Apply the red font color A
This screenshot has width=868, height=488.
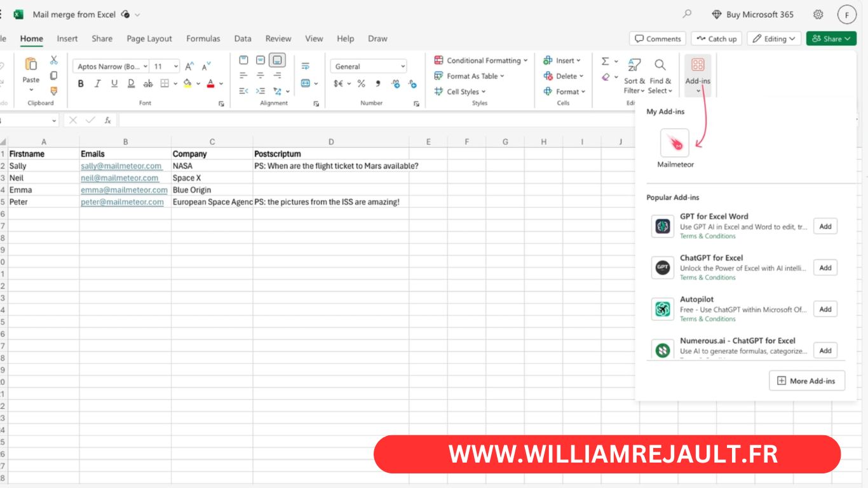[x=210, y=83]
